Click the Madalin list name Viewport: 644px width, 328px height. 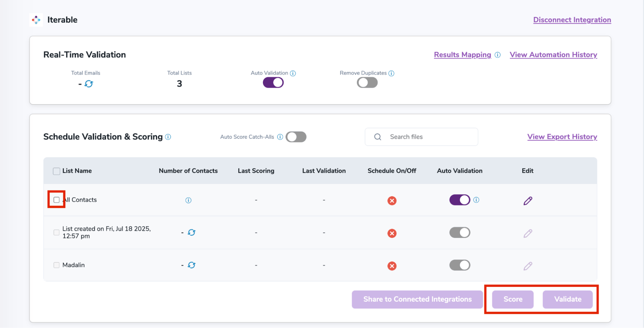(73, 265)
